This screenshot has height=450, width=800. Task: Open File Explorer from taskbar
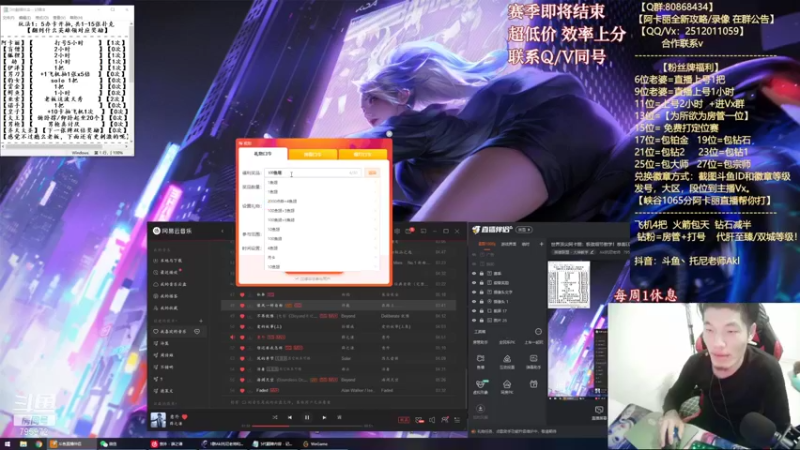coord(23,444)
